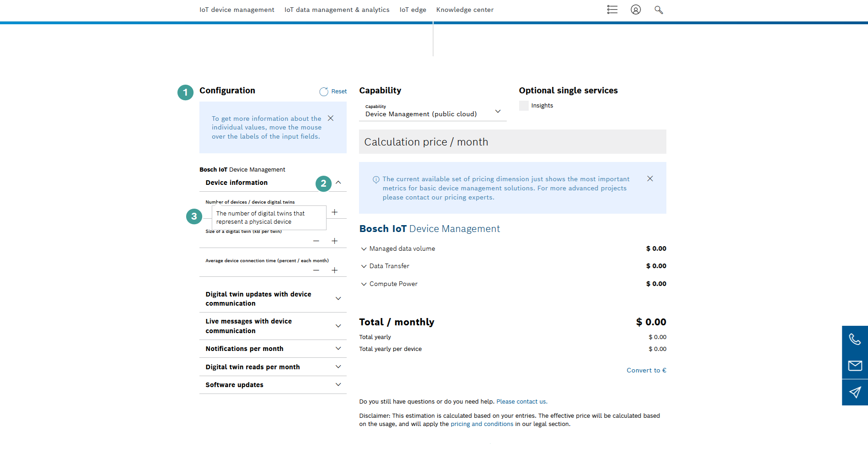Click the Reset circular arrow icon
The width and height of the screenshot is (868, 453).
point(324,92)
